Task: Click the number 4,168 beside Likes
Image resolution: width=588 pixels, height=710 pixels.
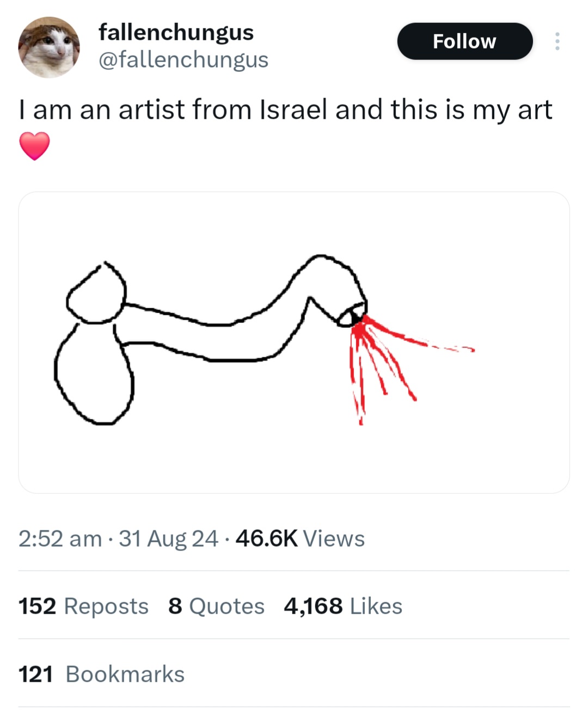Action: (x=313, y=606)
